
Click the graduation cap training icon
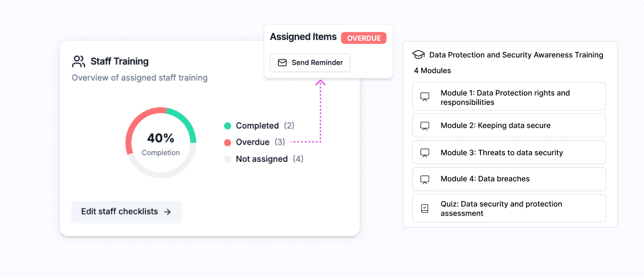[418, 55]
